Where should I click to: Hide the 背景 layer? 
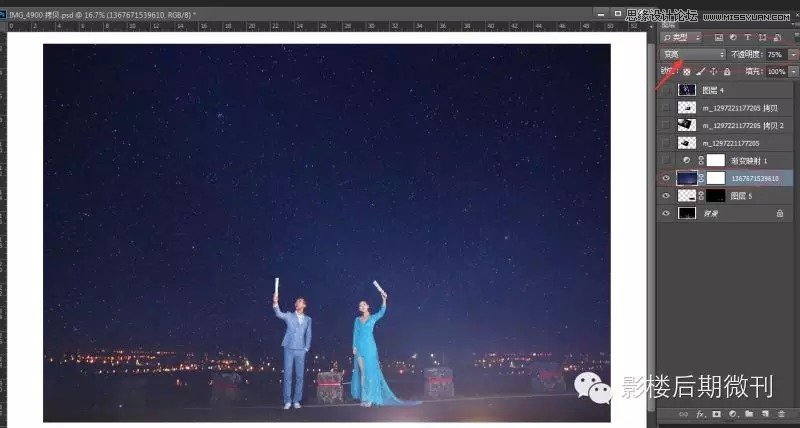(x=666, y=214)
